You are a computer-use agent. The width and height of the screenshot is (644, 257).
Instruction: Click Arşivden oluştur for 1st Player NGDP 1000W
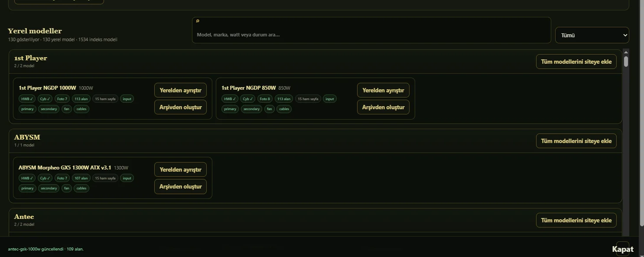(x=180, y=107)
